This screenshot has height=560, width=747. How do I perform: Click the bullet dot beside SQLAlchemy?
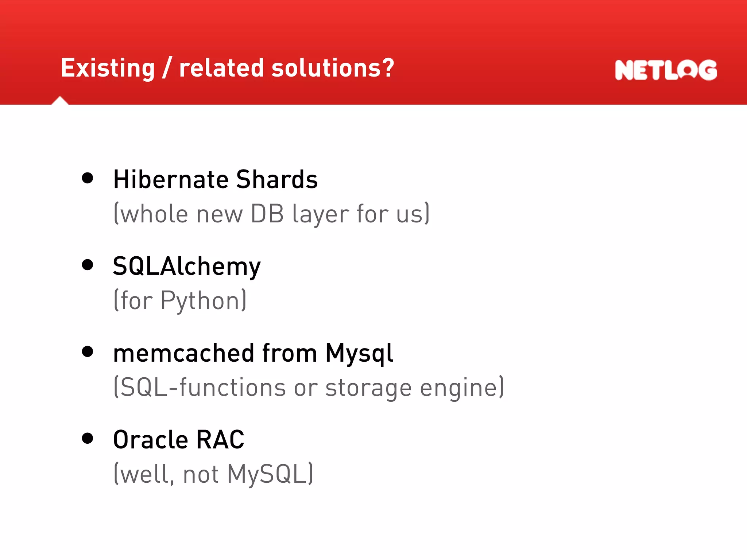(x=88, y=265)
